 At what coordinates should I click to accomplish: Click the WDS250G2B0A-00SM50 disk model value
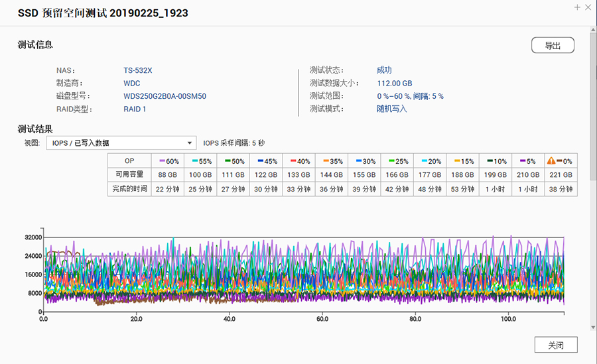165,96
